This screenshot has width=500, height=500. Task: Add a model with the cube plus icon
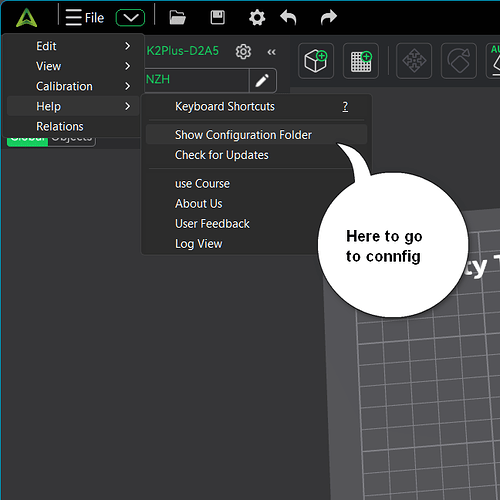pyautogui.click(x=316, y=61)
